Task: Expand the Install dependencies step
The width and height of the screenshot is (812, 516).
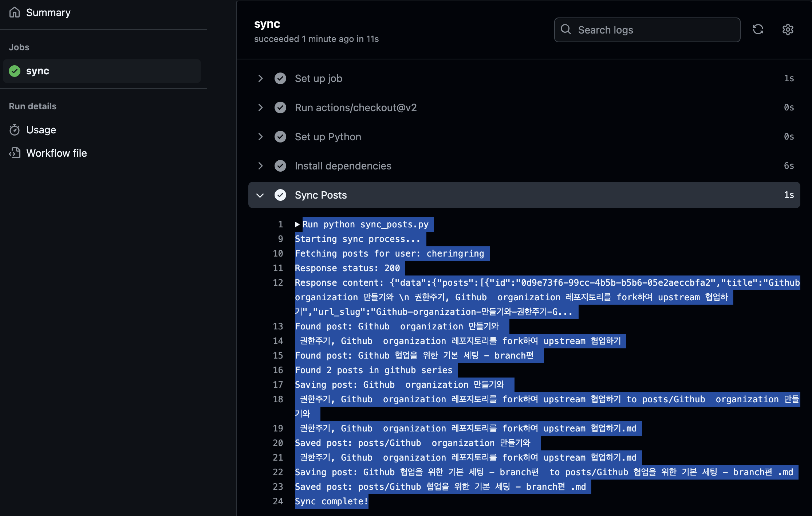Action: [260, 166]
